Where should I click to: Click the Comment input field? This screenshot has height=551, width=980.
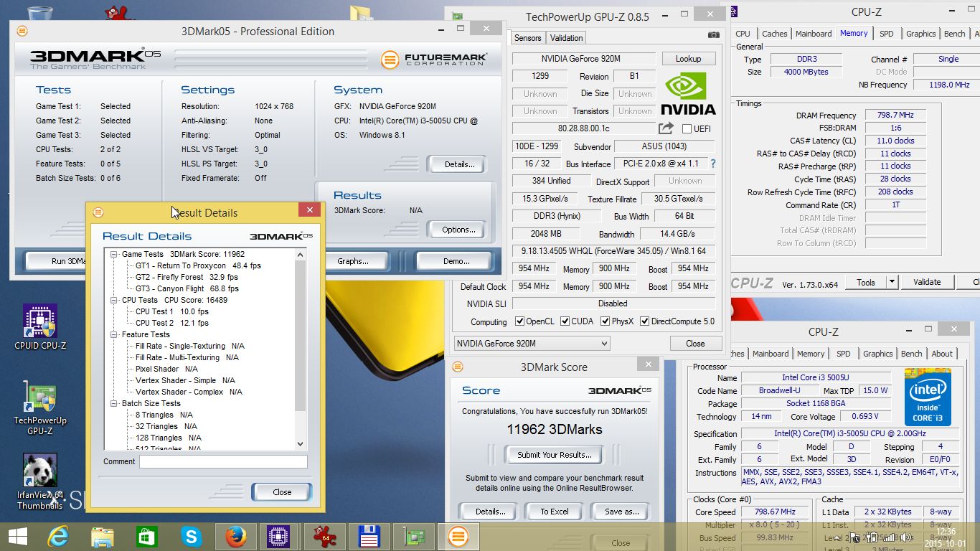[223, 461]
